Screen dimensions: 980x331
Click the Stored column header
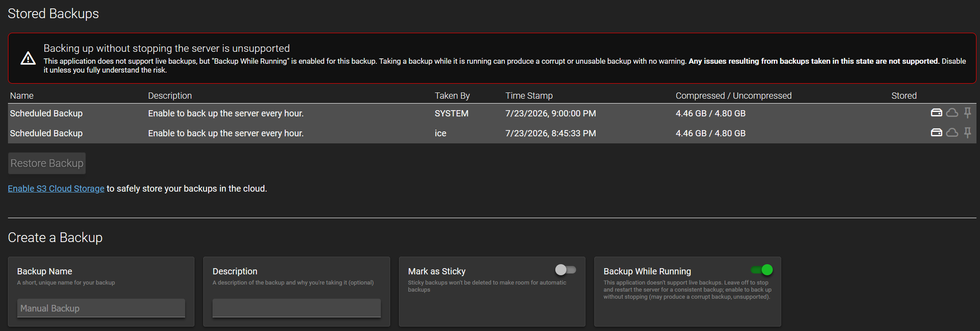coord(904,96)
